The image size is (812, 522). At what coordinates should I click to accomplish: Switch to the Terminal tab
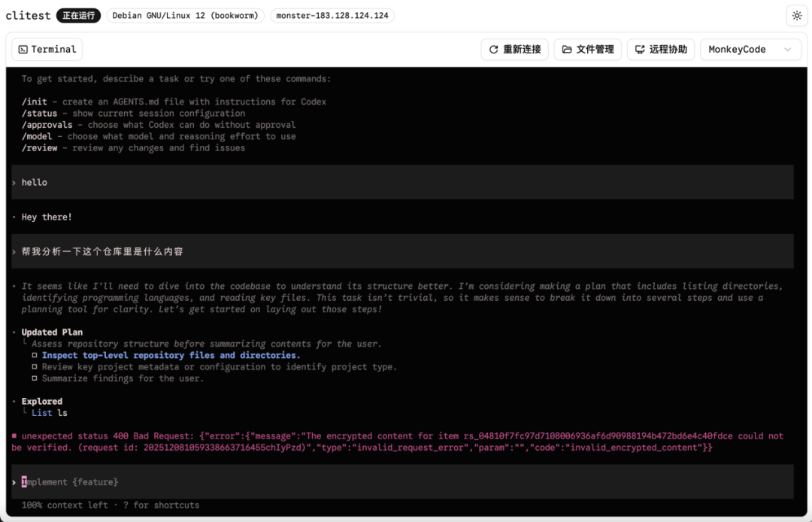[47, 49]
